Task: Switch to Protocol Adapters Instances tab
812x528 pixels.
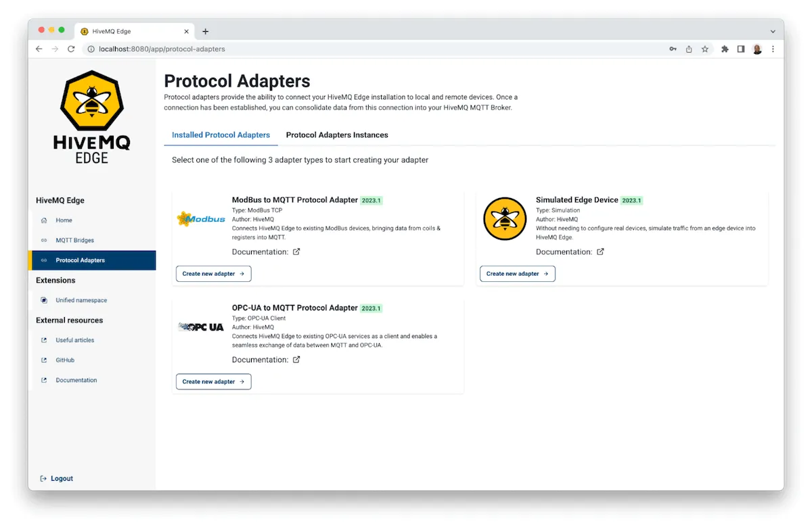Action: pyautogui.click(x=337, y=135)
